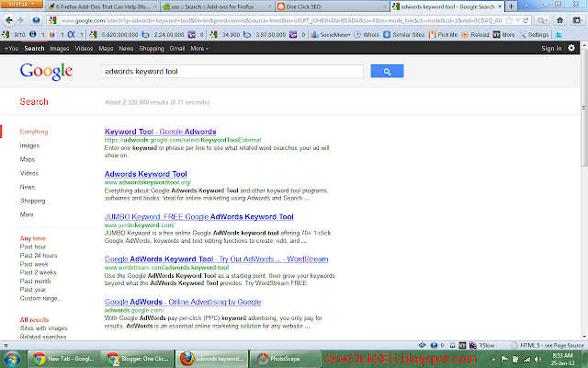588x368 pixels.
Task: Open Gmail in the Google black bar
Action: point(177,49)
